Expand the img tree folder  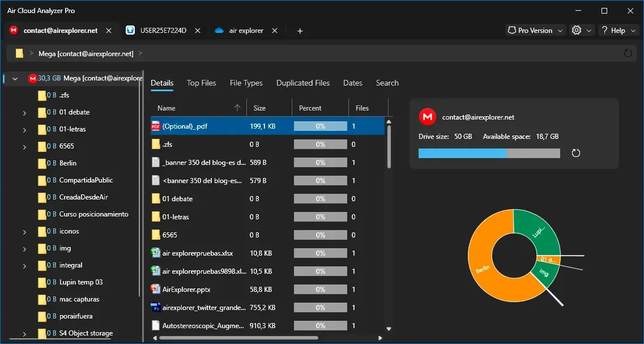pyautogui.click(x=25, y=249)
